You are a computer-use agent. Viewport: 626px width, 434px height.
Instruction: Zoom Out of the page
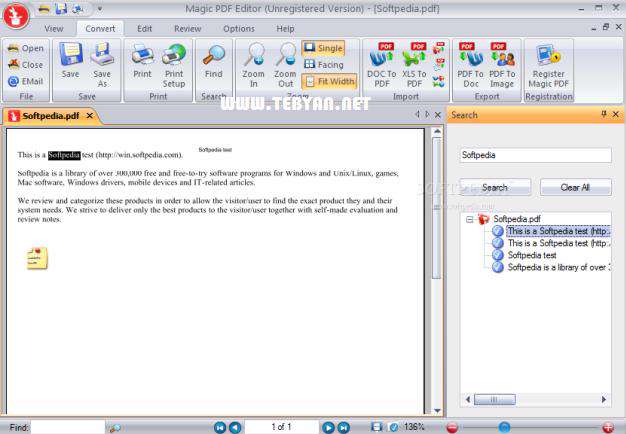coord(285,65)
